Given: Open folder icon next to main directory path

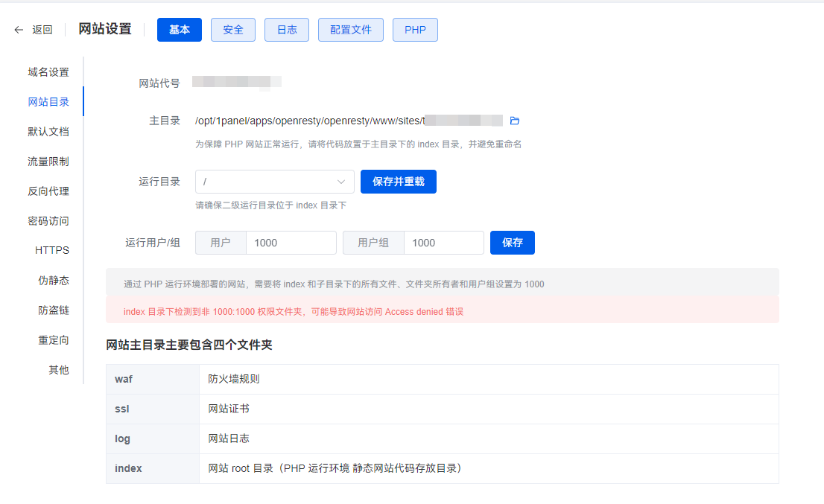Looking at the screenshot, I should pos(514,121).
